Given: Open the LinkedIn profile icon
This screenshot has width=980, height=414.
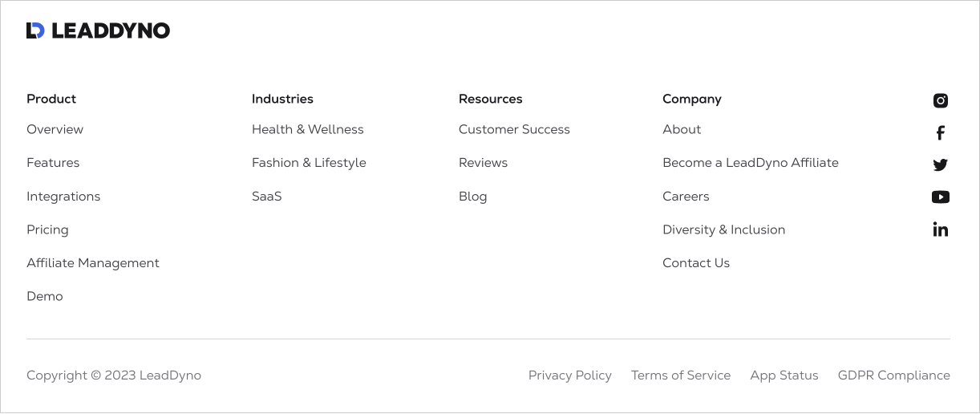Looking at the screenshot, I should (x=941, y=229).
